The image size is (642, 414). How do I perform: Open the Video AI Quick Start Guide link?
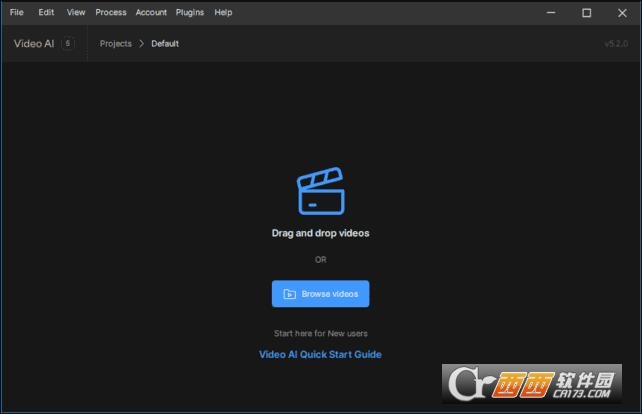(x=320, y=354)
